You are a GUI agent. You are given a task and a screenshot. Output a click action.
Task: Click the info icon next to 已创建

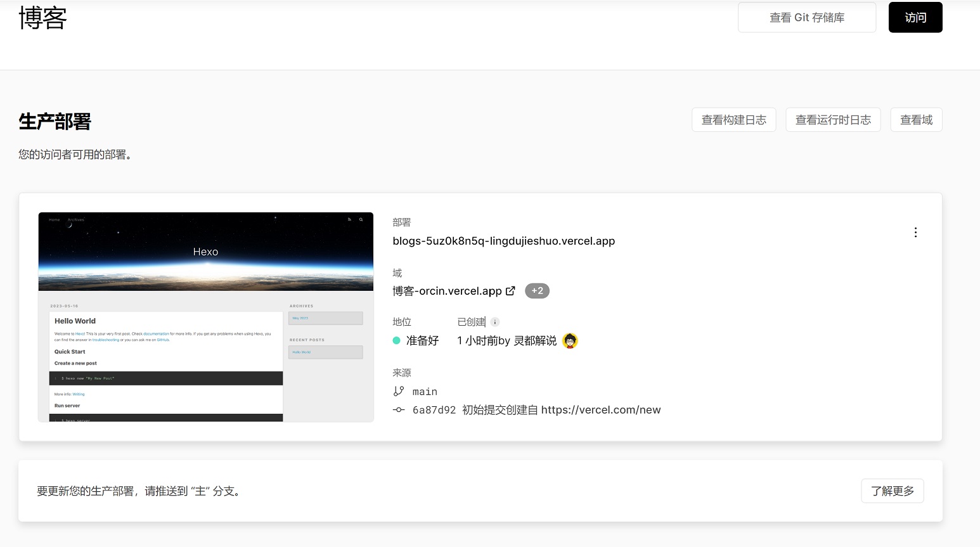[494, 321]
